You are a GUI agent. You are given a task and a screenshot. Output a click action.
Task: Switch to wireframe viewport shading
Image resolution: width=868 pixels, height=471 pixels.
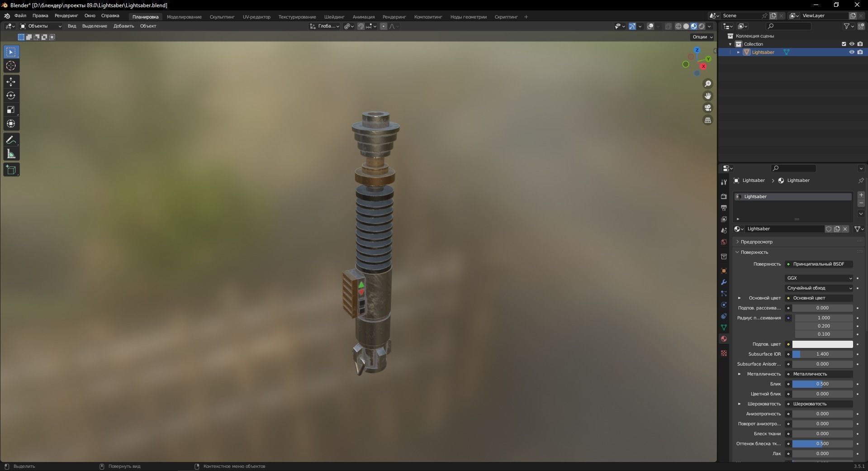click(x=678, y=26)
